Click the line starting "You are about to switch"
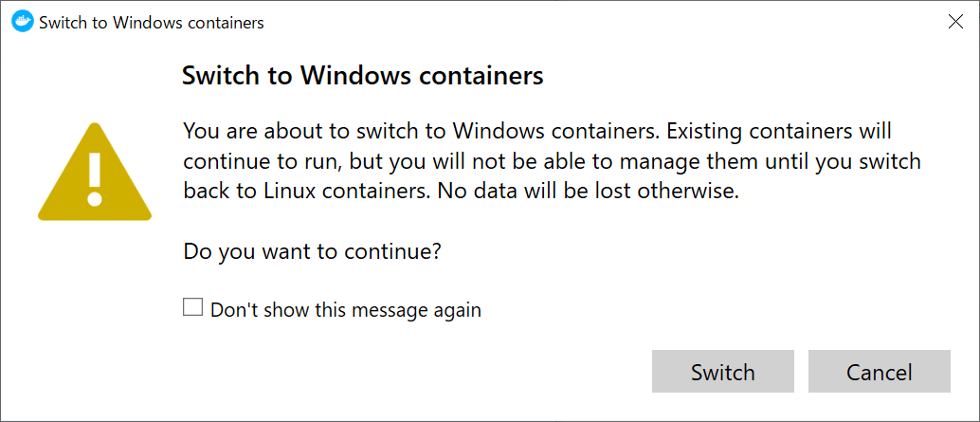 pos(536,131)
